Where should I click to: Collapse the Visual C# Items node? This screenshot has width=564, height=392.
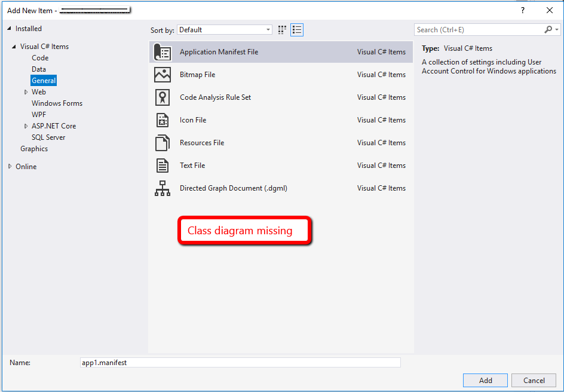(13, 46)
